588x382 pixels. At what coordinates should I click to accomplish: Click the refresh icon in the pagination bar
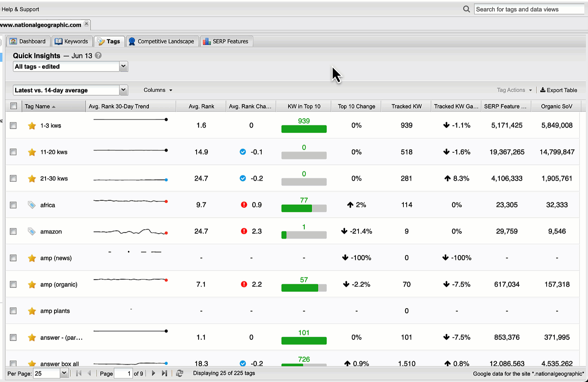click(180, 373)
